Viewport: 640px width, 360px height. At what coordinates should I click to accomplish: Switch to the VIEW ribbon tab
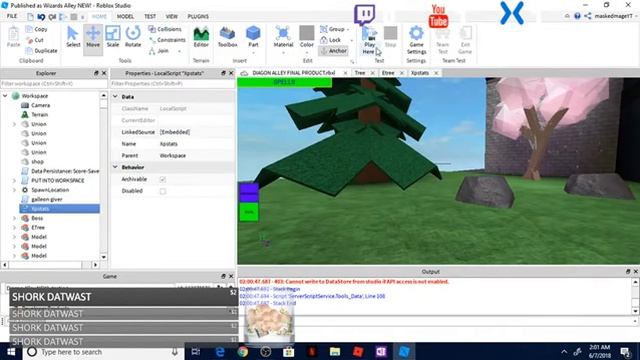point(171,16)
